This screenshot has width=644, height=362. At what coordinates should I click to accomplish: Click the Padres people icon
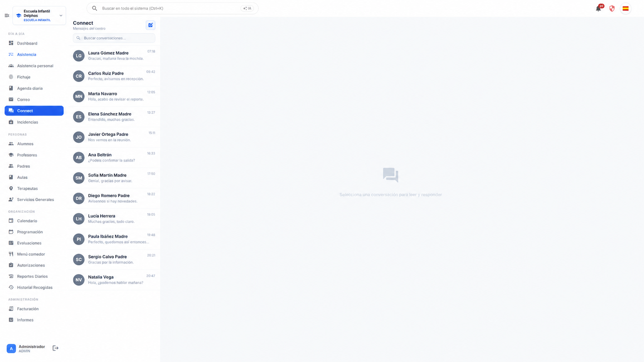11,166
